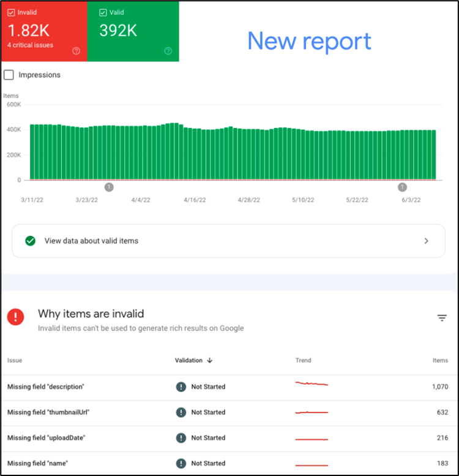This screenshot has height=476, width=459.
Task: Click the Issue column header
Action: (x=15, y=360)
